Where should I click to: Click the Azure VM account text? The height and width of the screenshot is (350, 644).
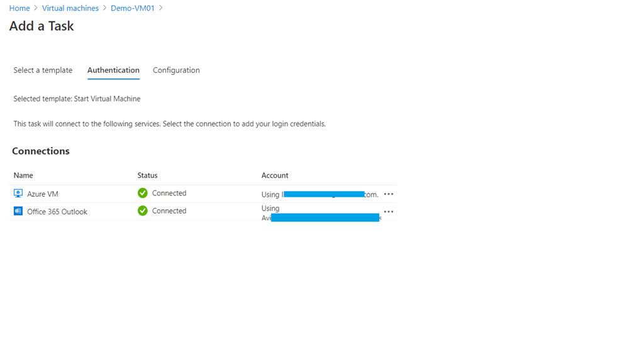[x=320, y=194]
